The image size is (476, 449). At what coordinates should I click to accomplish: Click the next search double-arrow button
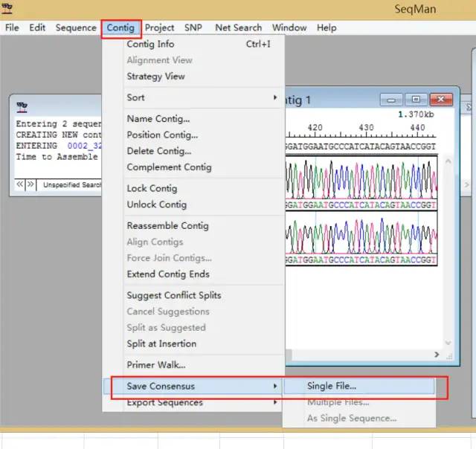coord(30,184)
